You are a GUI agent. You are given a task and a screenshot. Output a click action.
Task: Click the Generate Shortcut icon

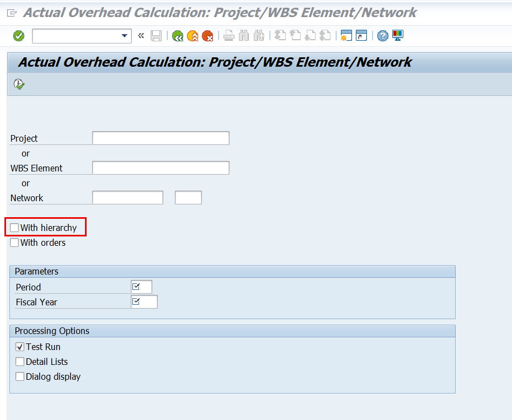tap(361, 35)
